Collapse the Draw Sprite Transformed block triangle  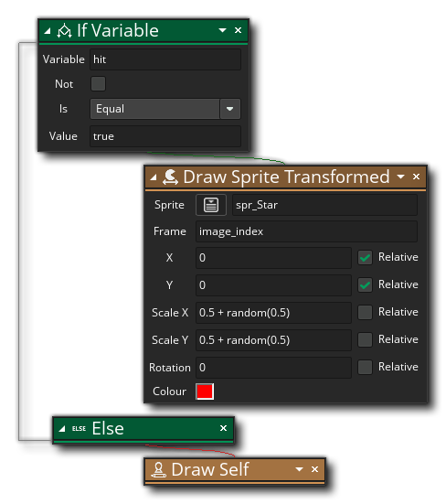tap(154, 177)
